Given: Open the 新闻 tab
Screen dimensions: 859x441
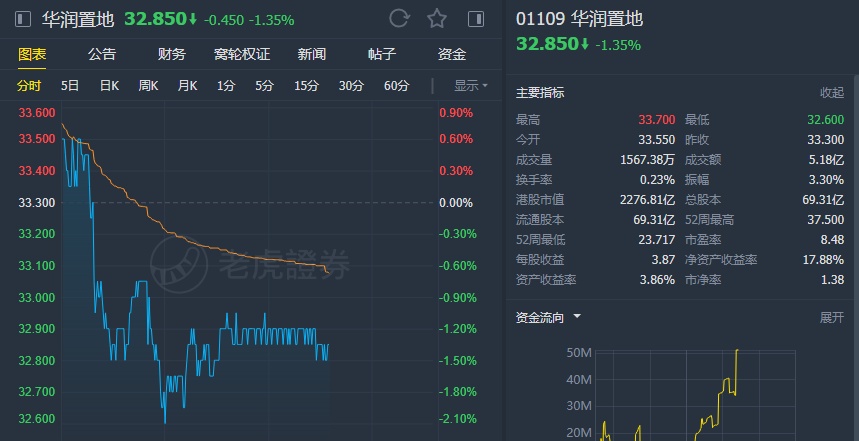Looking at the screenshot, I should (x=312, y=54).
